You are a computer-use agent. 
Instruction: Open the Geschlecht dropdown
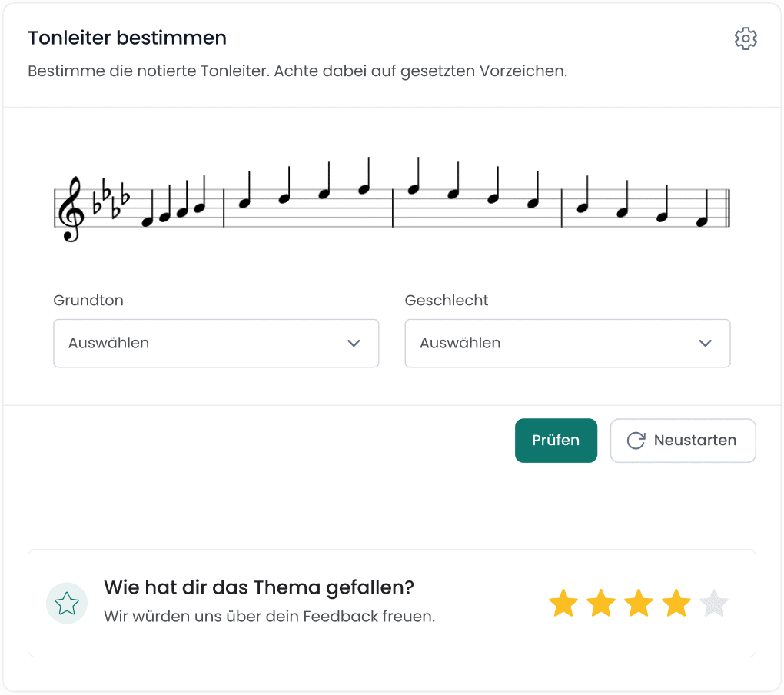[x=567, y=343]
